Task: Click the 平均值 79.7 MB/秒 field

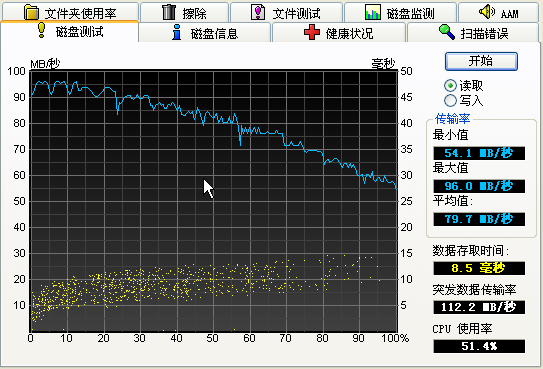Action: coord(479,219)
